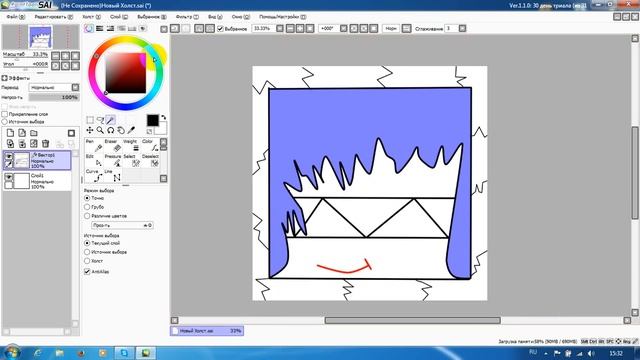The height and width of the screenshot is (360, 640).
Task: Select the Lasso tool
Action: [100, 120]
